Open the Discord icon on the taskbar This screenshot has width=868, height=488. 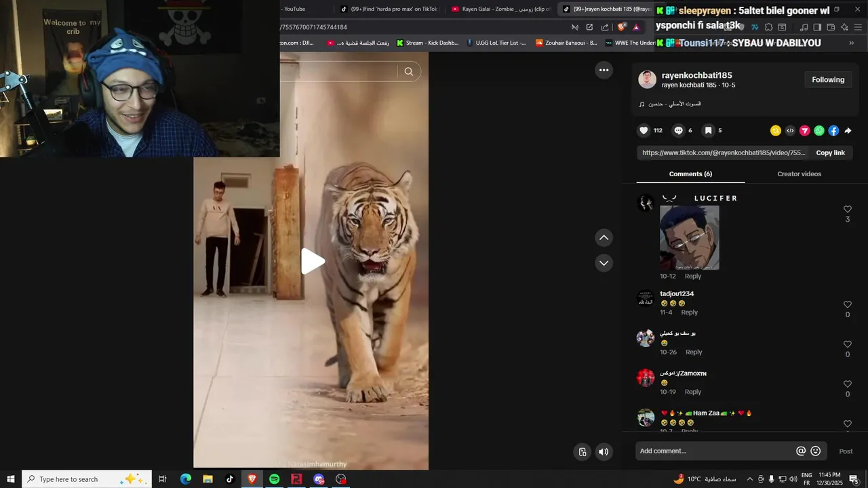pyautogui.click(x=319, y=479)
